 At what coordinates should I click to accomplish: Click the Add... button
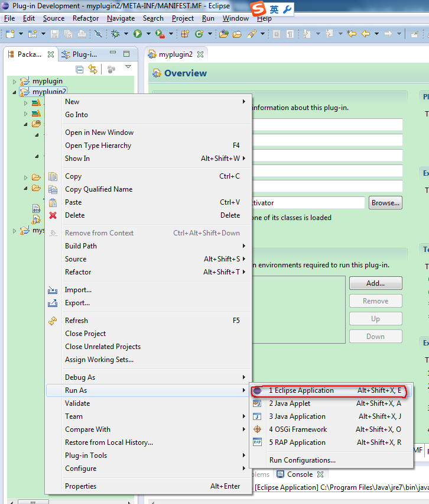click(376, 283)
